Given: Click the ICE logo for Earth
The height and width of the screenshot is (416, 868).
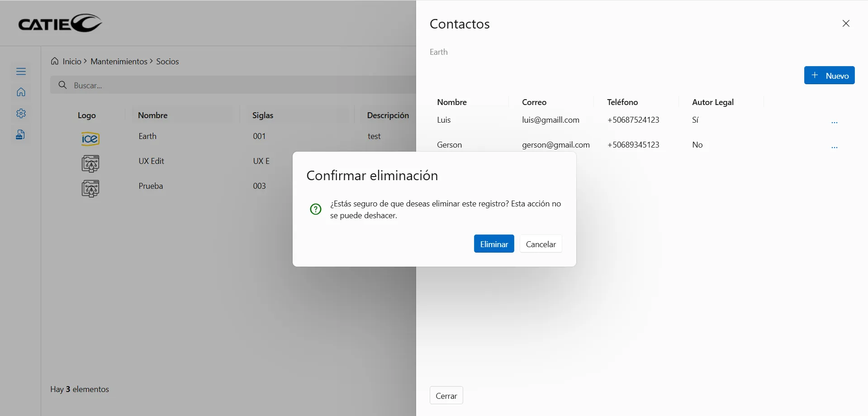Looking at the screenshot, I should click(x=90, y=139).
